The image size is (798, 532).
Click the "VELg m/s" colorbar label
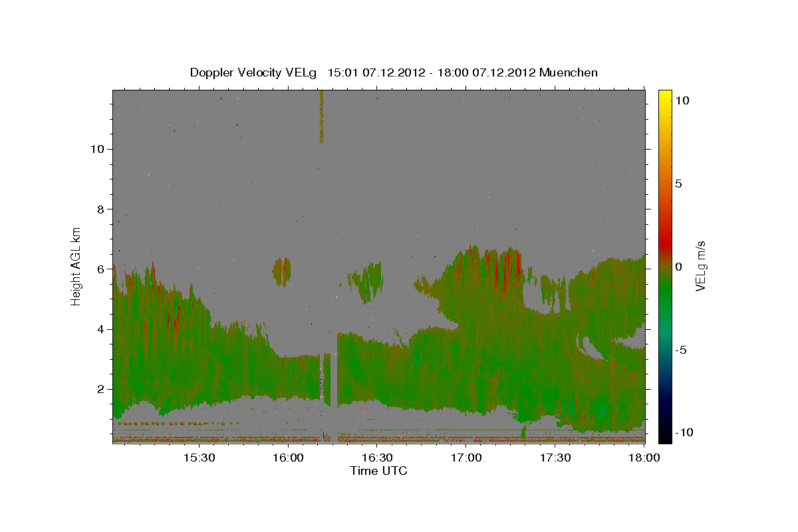(x=700, y=266)
